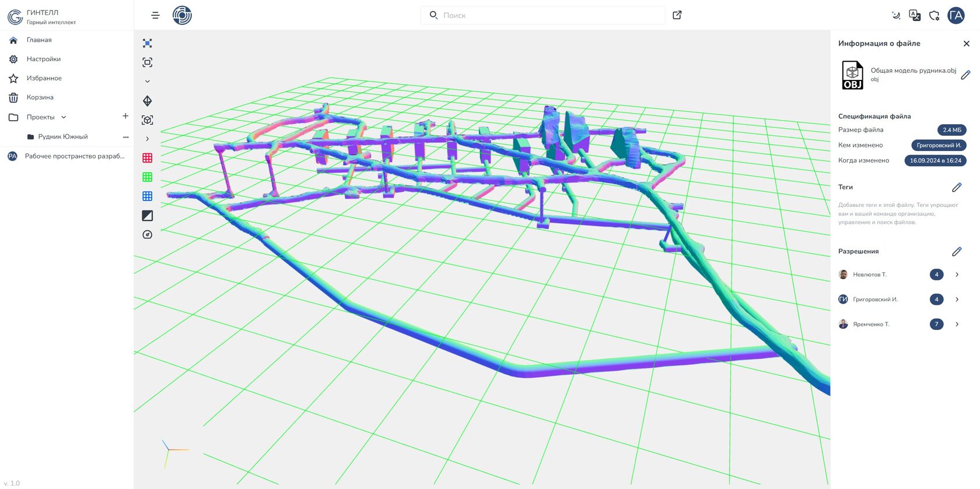
Task: Select the Рудник Южный project folder
Action: (63, 137)
